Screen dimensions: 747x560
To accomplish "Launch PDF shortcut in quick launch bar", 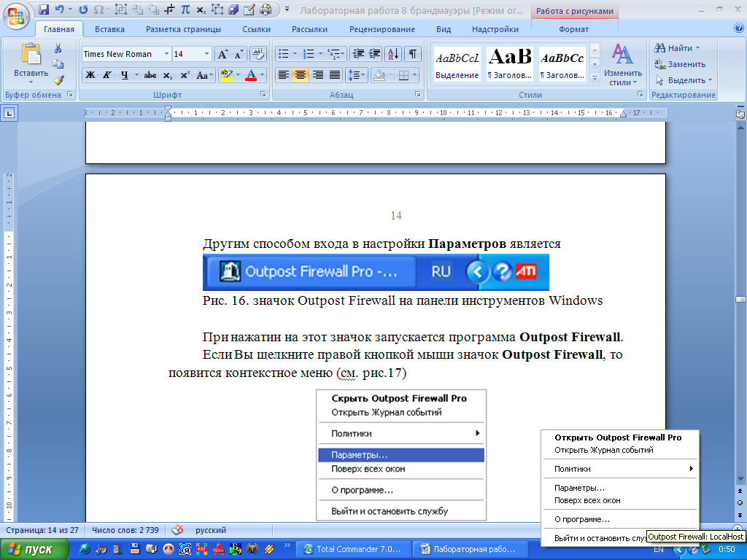I will [x=201, y=549].
